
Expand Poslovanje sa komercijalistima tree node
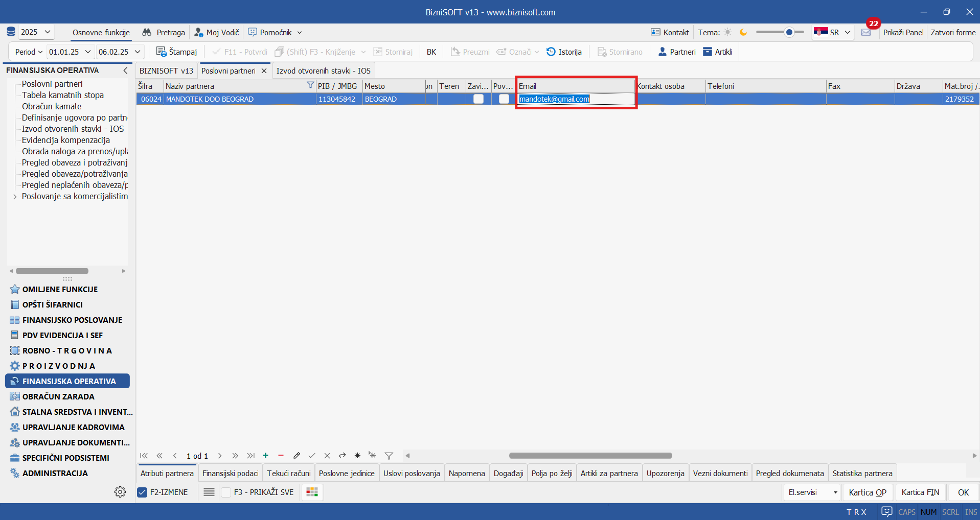point(15,197)
